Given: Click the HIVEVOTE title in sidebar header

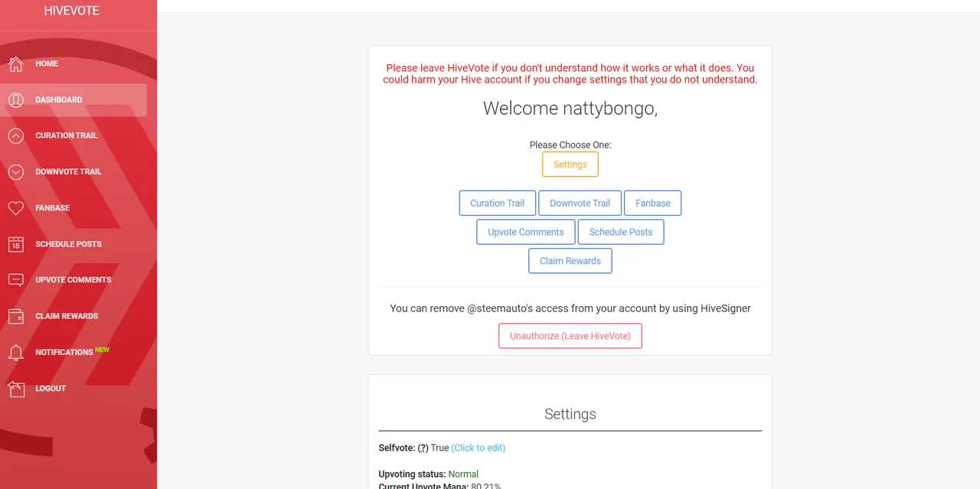Looking at the screenshot, I should (71, 11).
